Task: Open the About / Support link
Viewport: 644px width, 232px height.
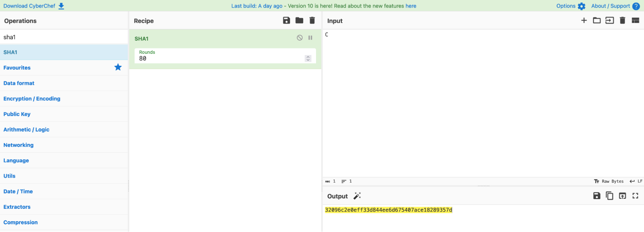Action: pyautogui.click(x=610, y=6)
